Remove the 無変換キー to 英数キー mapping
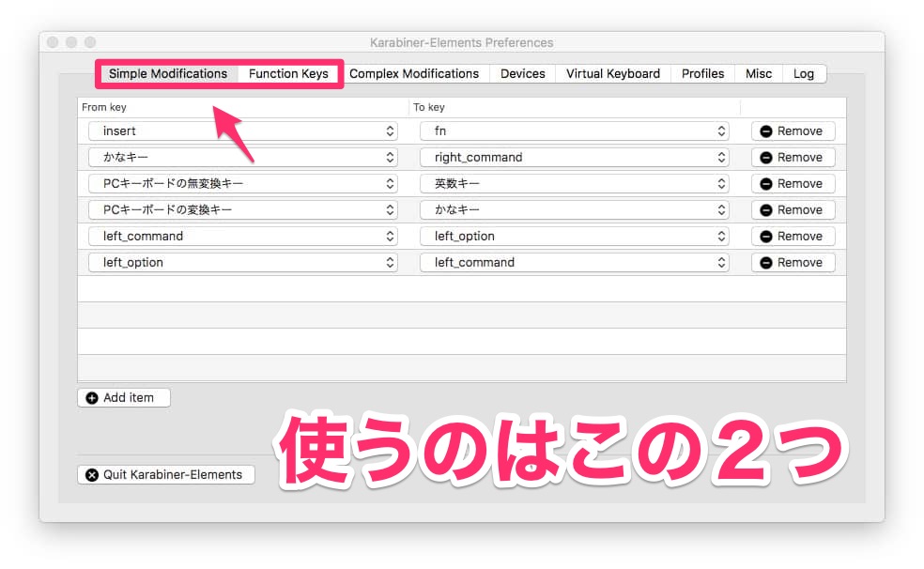Image resolution: width=924 pixels, height=569 pixels. [793, 184]
